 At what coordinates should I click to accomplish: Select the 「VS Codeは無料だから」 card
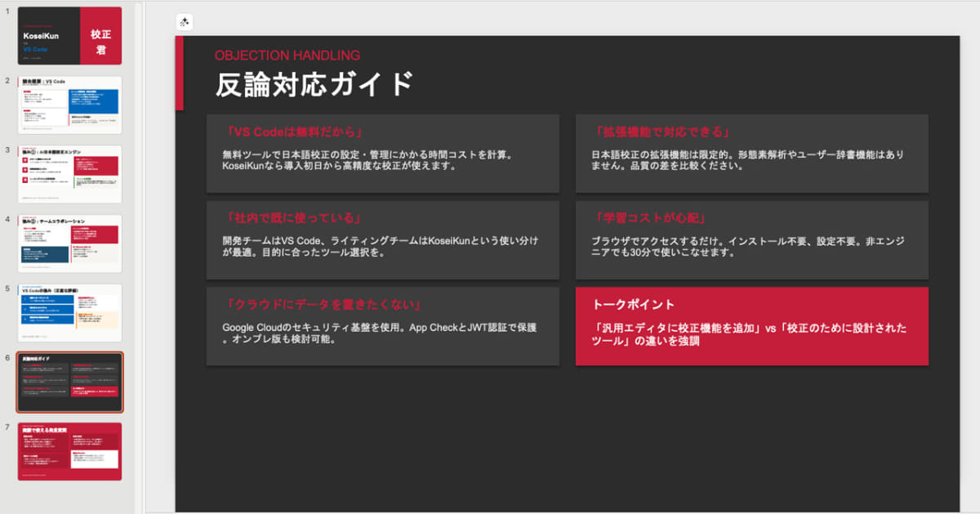click(x=381, y=154)
